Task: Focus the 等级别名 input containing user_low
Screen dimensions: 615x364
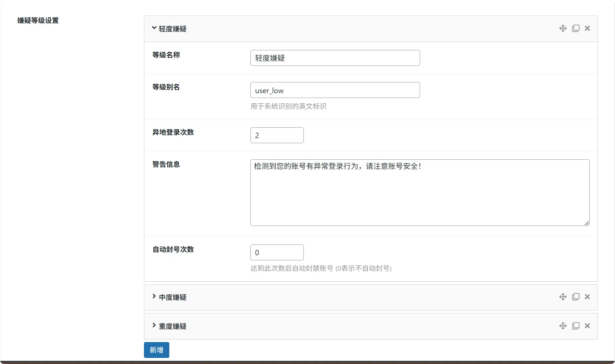Action: [x=335, y=90]
